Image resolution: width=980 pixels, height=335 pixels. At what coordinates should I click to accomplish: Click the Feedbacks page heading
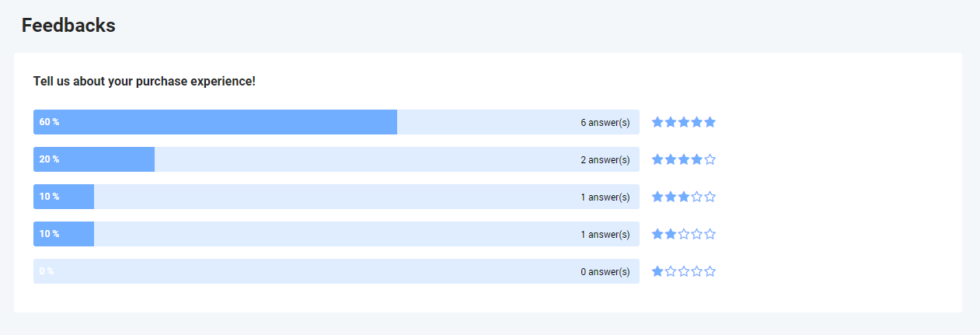68,25
